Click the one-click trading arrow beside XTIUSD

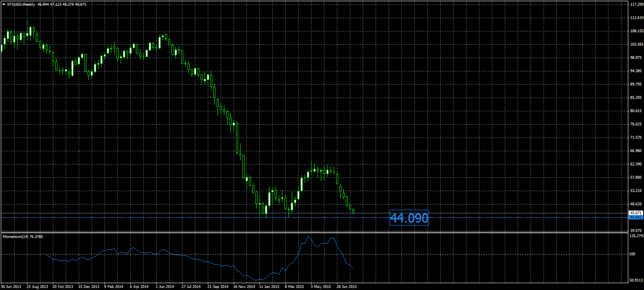tap(3, 4)
